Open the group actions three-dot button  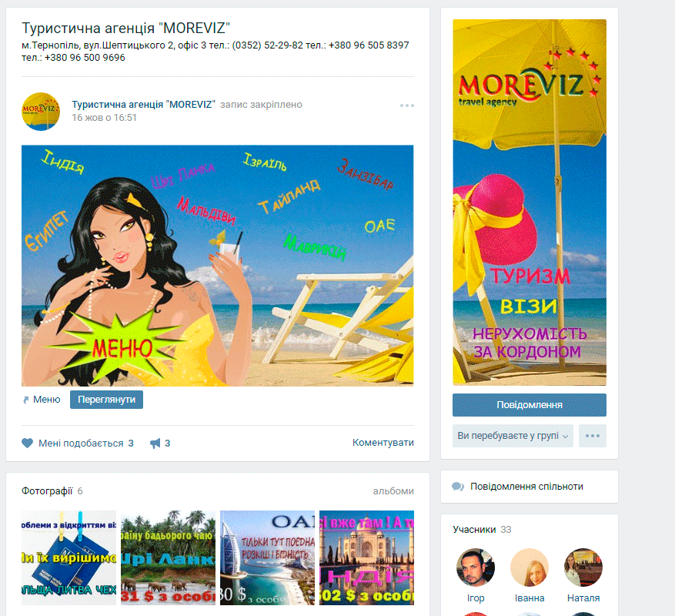tap(593, 436)
